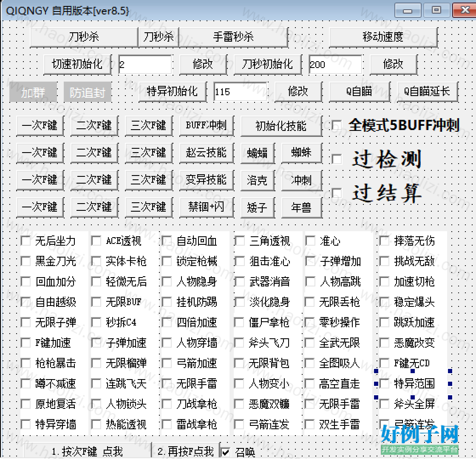Click the 矮子 button
This screenshot has height=459, width=476.
pyautogui.click(x=258, y=208)
